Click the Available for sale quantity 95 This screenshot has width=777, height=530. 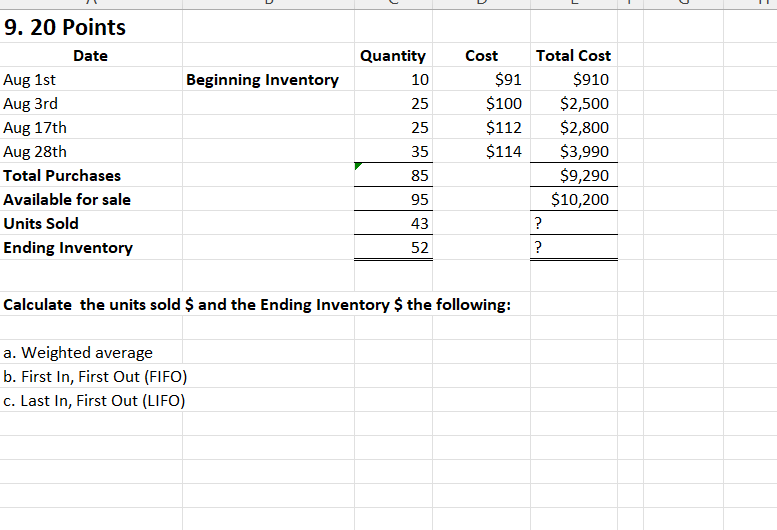pyautogui.click(x=393, y=199)
